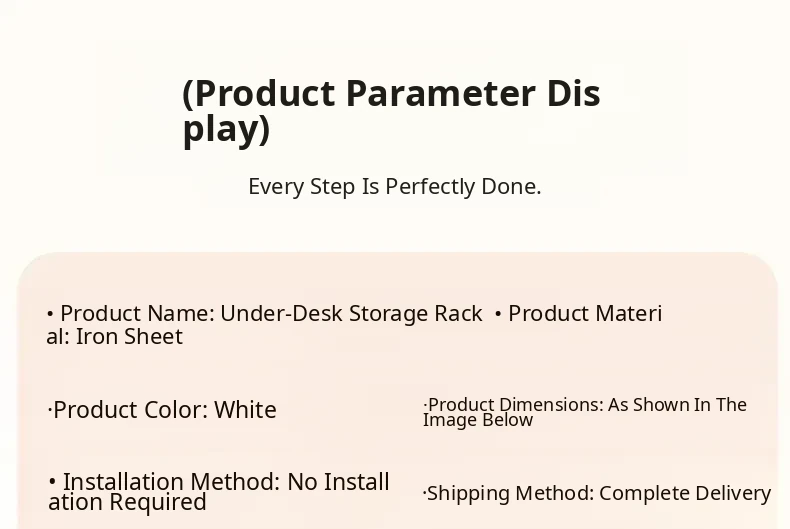Select the "White" color value
This screenshot has width=790, height=529.
click(x=245, y=410)
